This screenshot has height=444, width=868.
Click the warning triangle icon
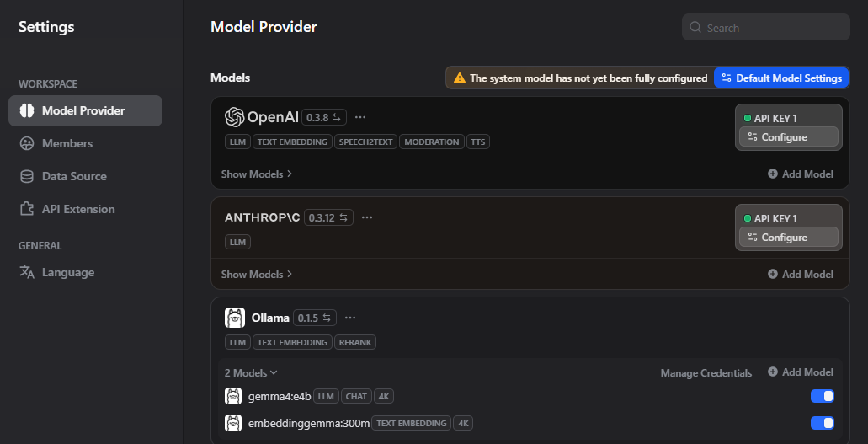(x=460, y=78)
